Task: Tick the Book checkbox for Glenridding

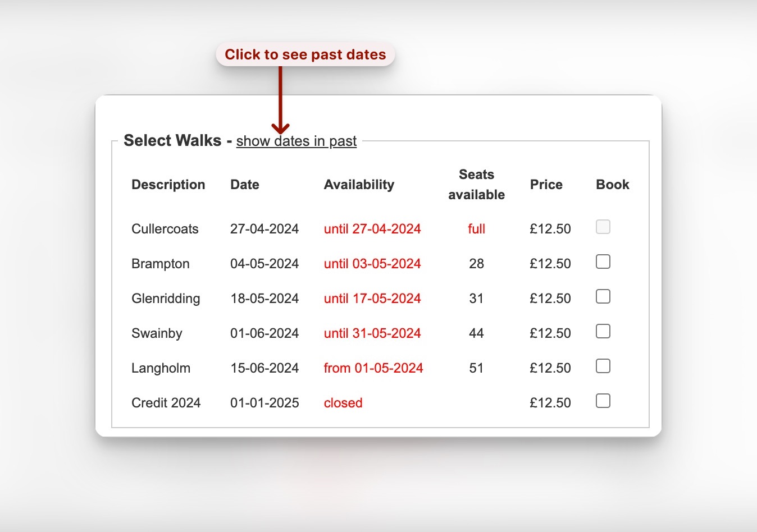Action: click(x=603, y=296)
